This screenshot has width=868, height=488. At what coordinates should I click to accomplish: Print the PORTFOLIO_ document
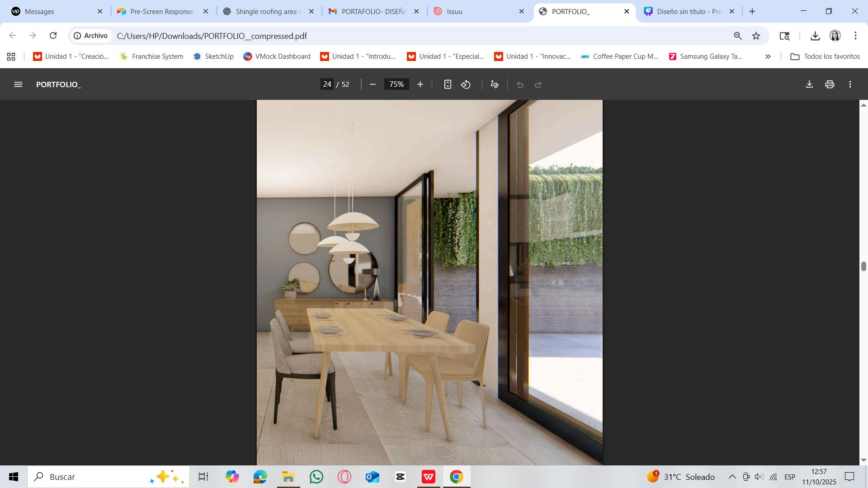[830, 84]
